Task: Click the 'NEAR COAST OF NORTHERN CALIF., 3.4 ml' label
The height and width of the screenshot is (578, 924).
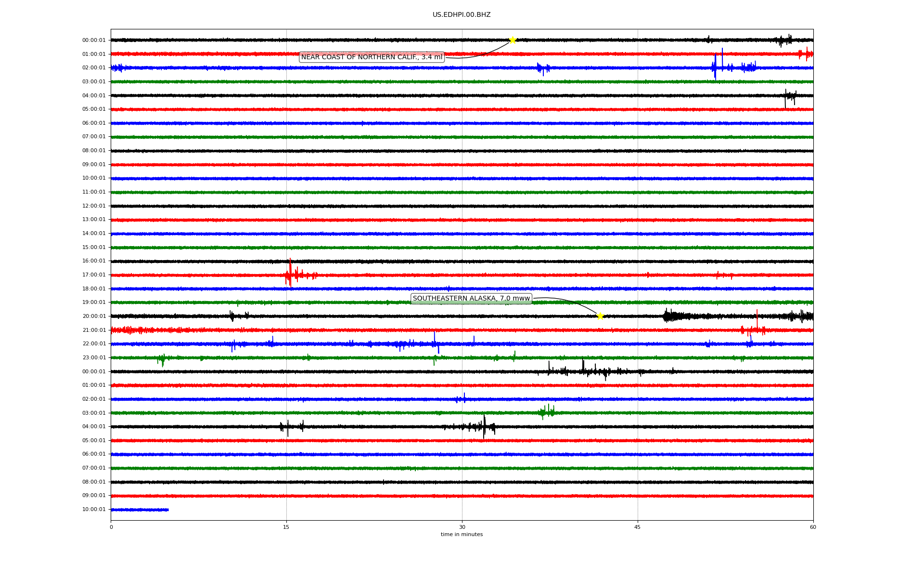Action: [x=372, y=57]
